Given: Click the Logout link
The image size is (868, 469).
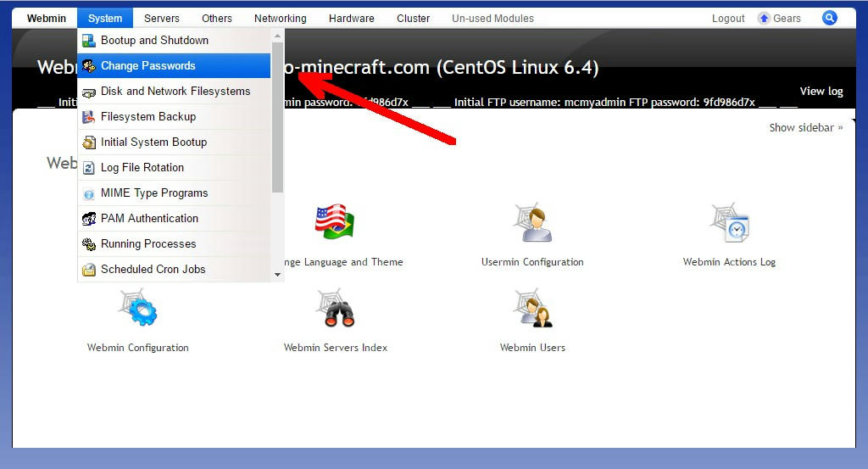Looking at the screenshot, I should click(x=728, y=19).
